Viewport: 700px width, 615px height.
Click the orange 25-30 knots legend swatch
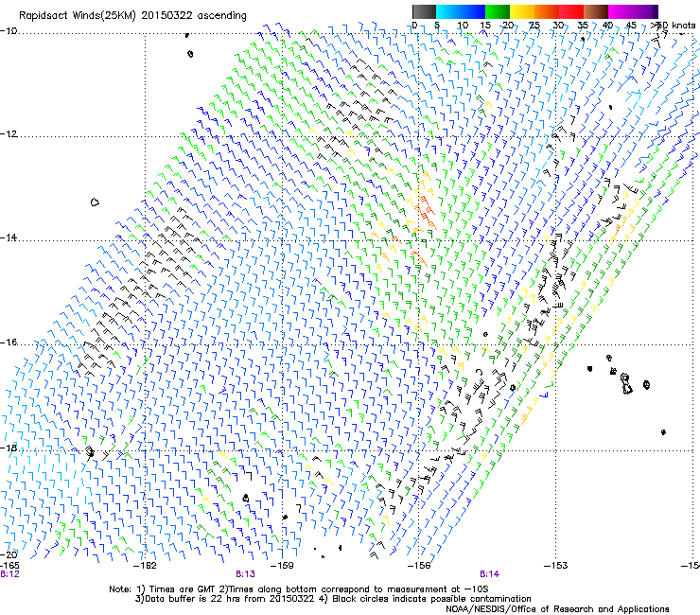547,11
